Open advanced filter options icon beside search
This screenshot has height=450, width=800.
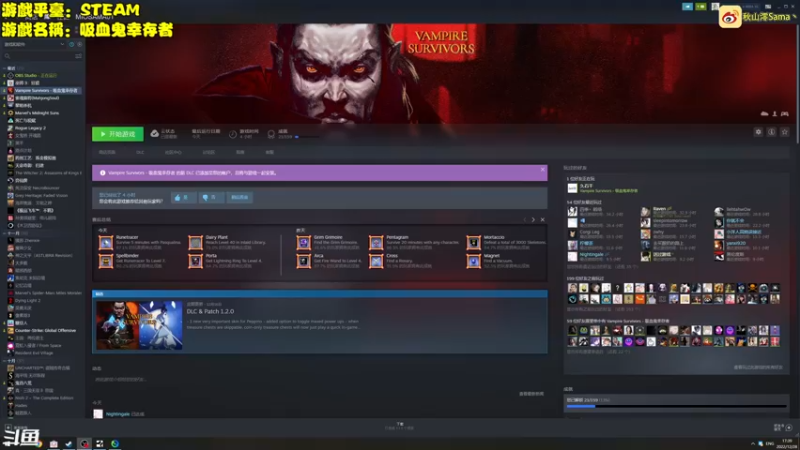(79, 56)
